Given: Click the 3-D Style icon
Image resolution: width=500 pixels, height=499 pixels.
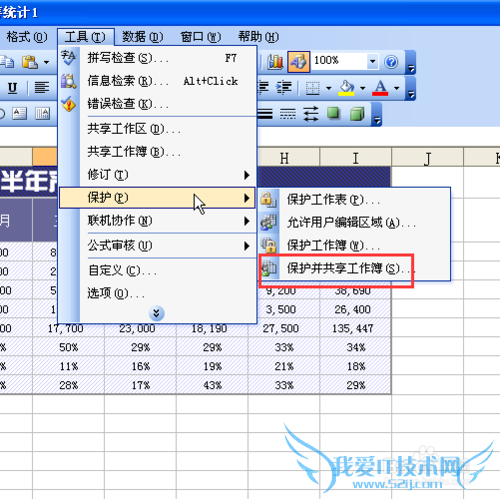Looking at the screenshot, I should point(357,114).
